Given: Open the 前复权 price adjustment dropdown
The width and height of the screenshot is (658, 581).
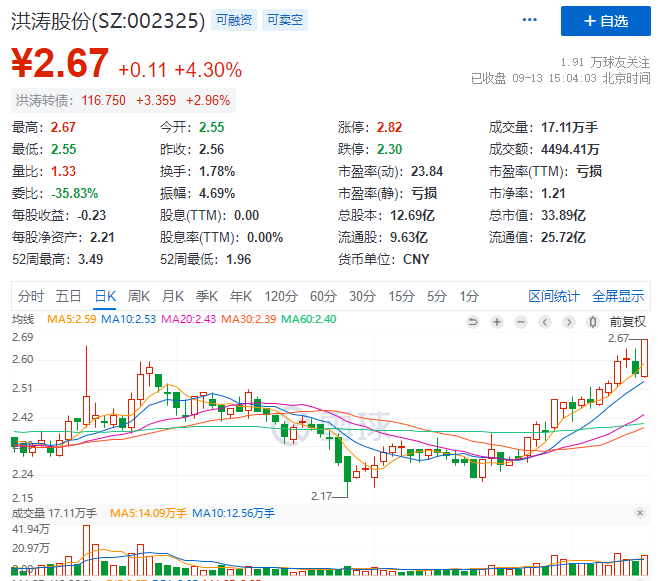Looking at the screenshot, I should click(x=628, y=322).
